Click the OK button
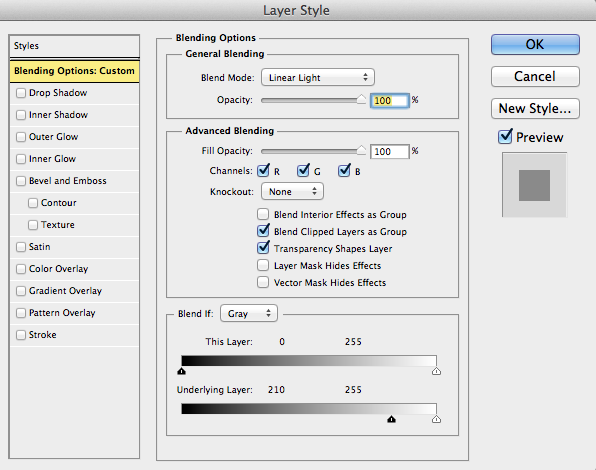This screenshot has height=470, width=596. click(x=535, y=44)
